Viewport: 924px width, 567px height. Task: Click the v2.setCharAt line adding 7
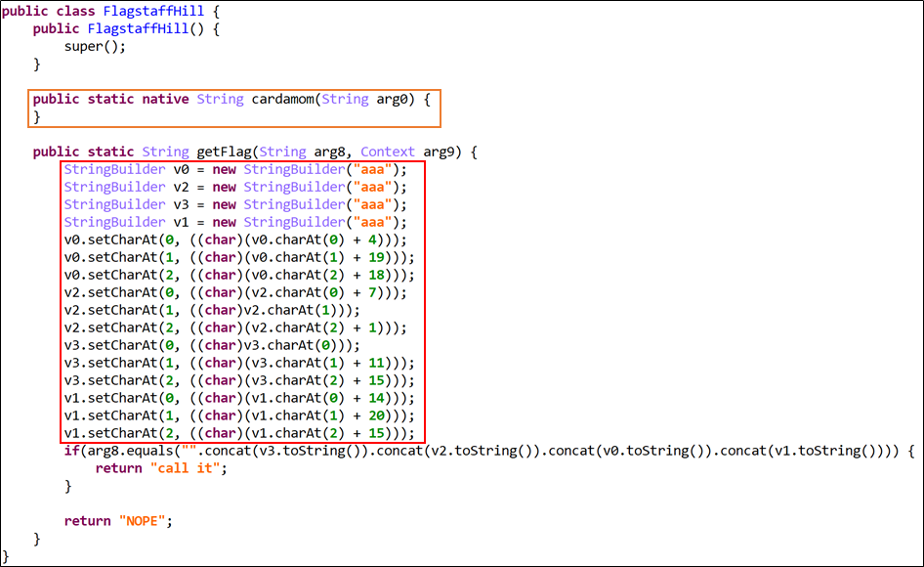click(x=235, y=292)
